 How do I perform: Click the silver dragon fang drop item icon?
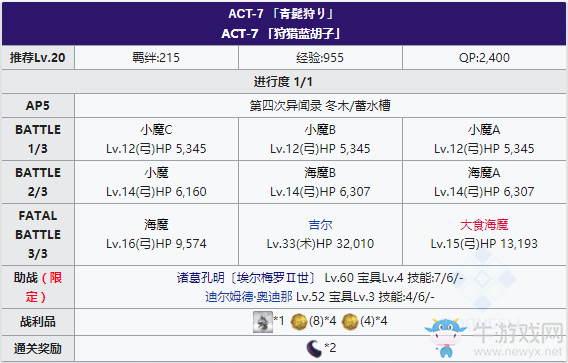point(263,322)
